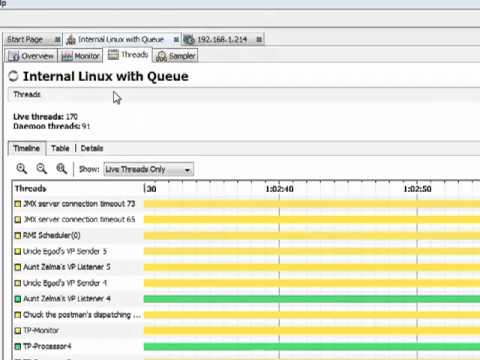Close the Start Page tab
This screenshot has width=480, height=360.
tap(57, 40)
